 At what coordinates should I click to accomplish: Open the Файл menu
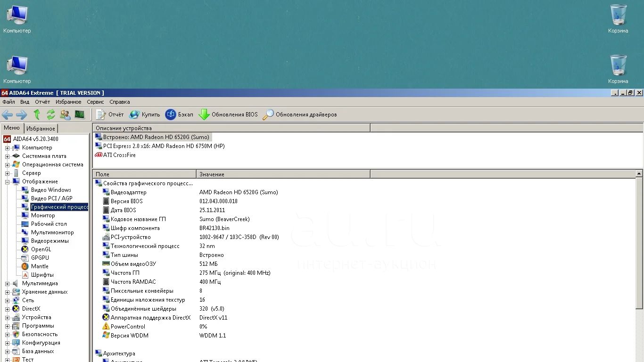[8, 102]
